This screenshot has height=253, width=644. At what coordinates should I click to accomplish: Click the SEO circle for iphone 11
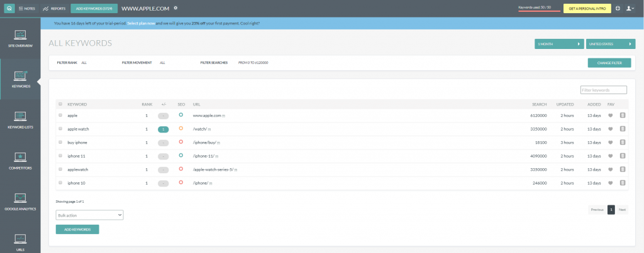click(180, 156)
